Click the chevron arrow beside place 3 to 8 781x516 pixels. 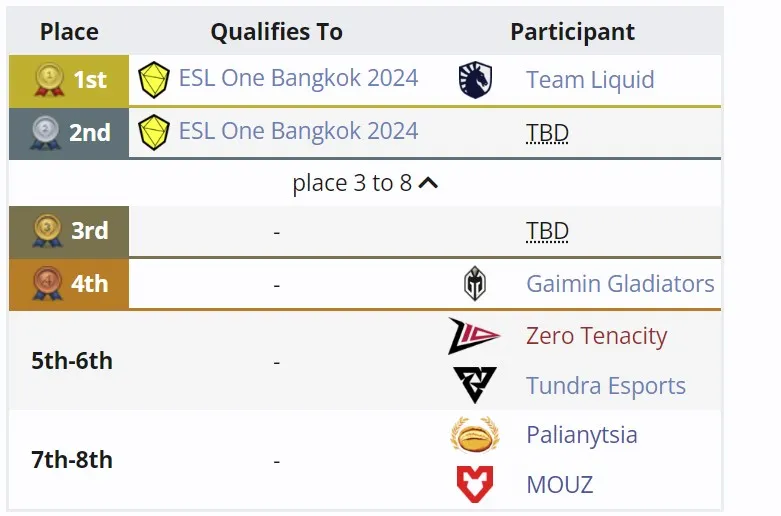[428, 183]
